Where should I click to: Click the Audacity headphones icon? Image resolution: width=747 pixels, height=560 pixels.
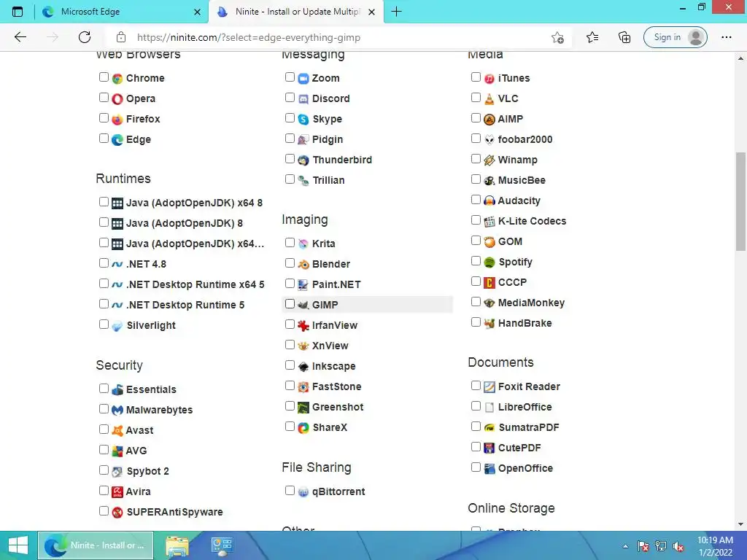pyautogui.click(x=489, y=201)
